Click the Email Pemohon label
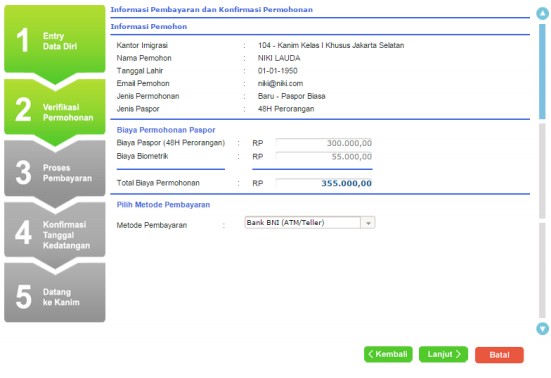Viewport: 551px width, 378px height. (143, 84)
